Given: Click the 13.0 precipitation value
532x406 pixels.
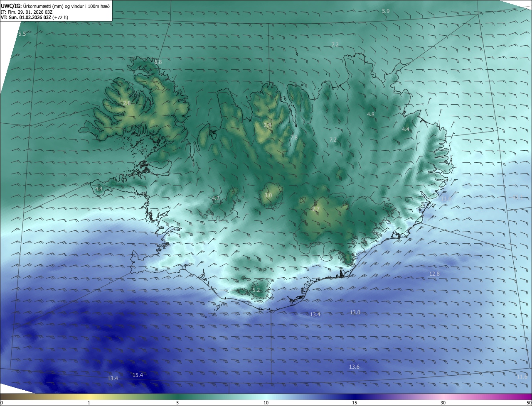Looking at the screenshot, I should pyautogui.click(x=355, y=312).
